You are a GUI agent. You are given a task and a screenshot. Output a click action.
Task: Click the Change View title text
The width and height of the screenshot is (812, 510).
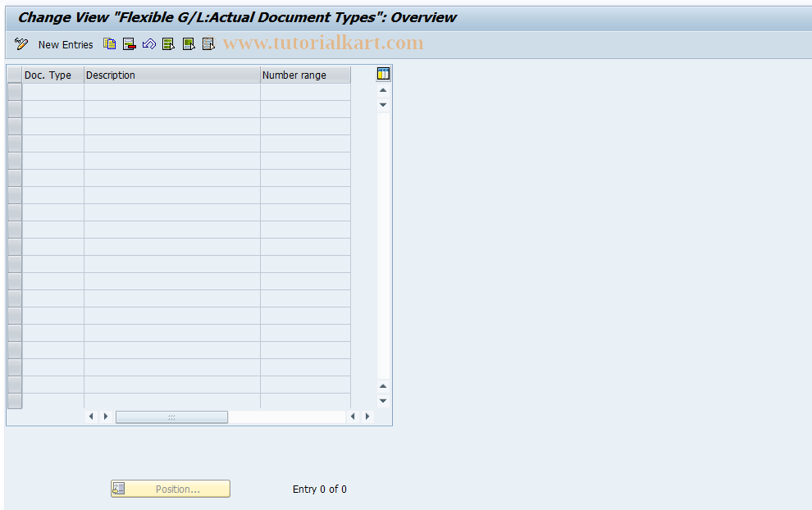[x=237, y=17]
